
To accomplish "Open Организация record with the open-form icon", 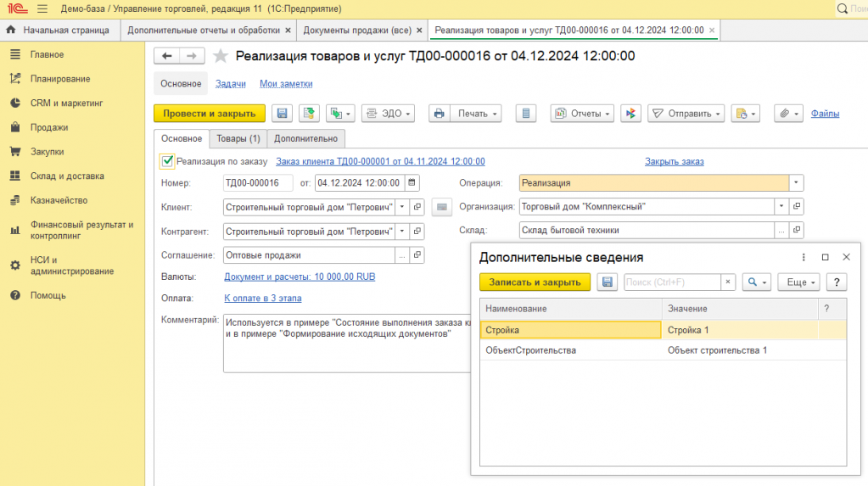I will (x=797, y=206).
